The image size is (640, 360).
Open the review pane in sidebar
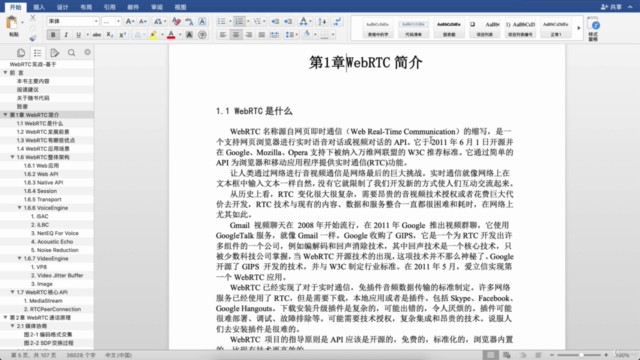(54, 53)
